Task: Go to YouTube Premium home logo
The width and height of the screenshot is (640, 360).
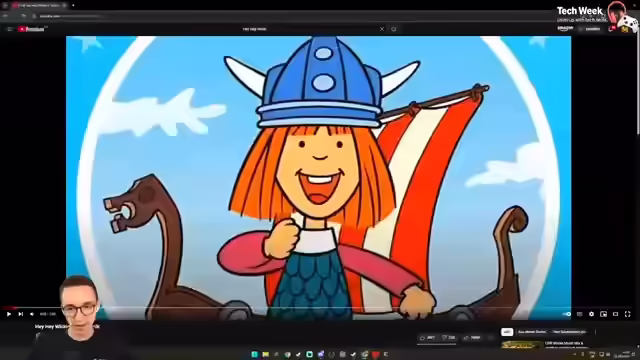Action: (x=32, y=29)
